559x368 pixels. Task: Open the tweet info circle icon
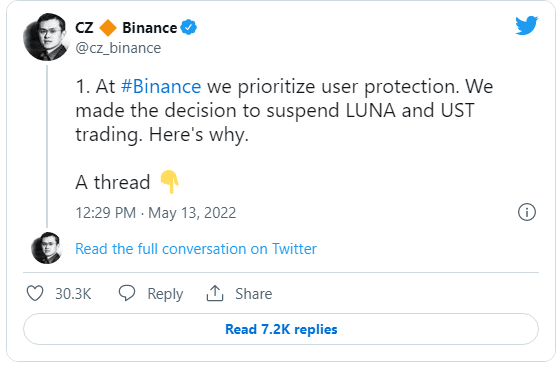pos(527,212)
